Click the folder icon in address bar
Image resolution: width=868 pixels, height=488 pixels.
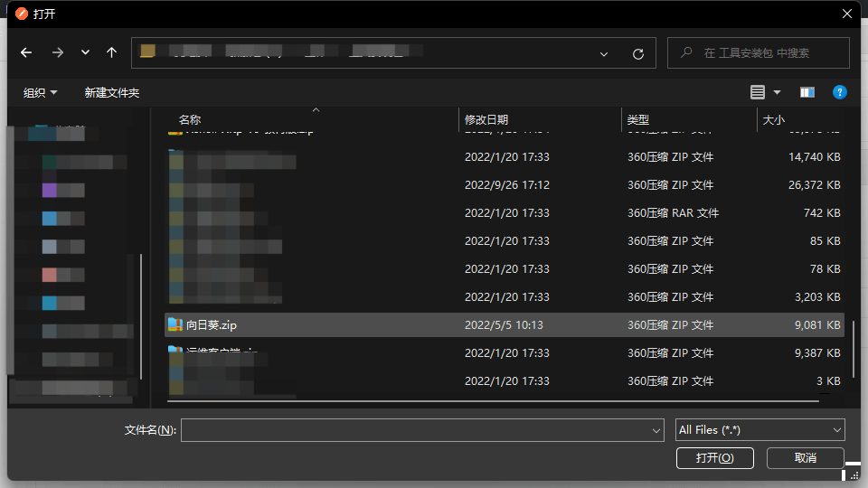(x=147, y=51)
